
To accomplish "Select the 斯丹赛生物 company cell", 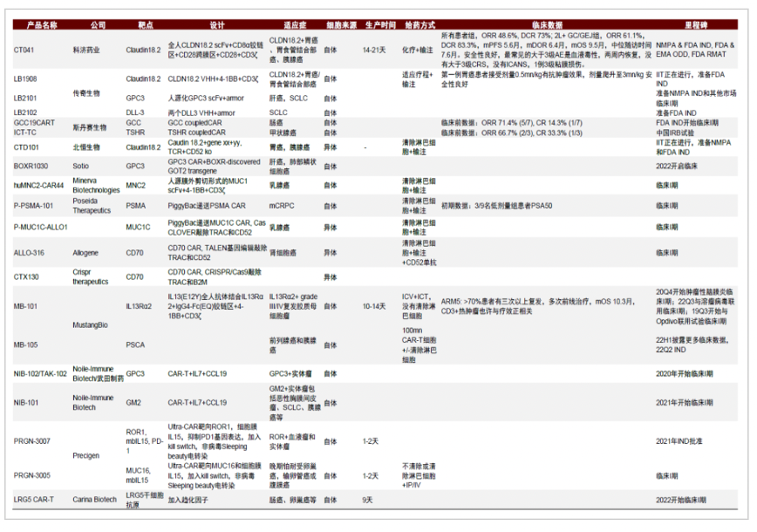I will (89, 127).
